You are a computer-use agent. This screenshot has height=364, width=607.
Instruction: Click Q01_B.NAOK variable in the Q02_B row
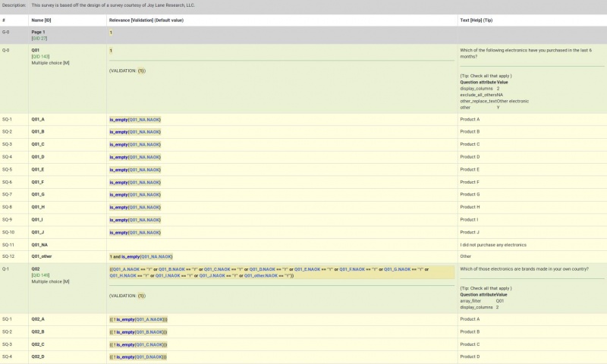tap(149, 332)
